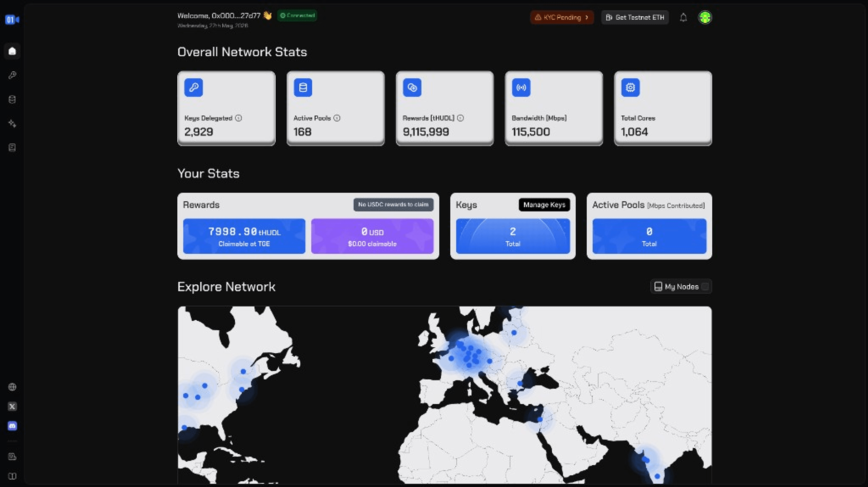Click the Active Pools 0 Total tile

tap(649, 236)
